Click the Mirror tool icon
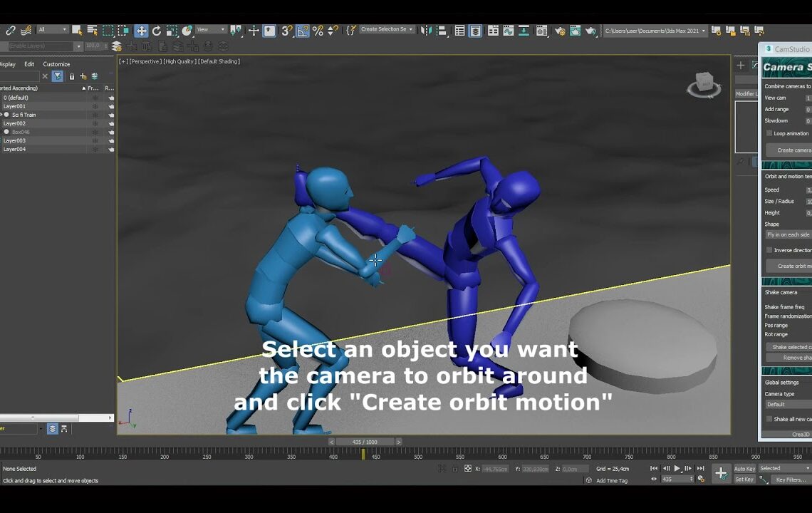This screenshot has width=812, height=513. (425, 30)
